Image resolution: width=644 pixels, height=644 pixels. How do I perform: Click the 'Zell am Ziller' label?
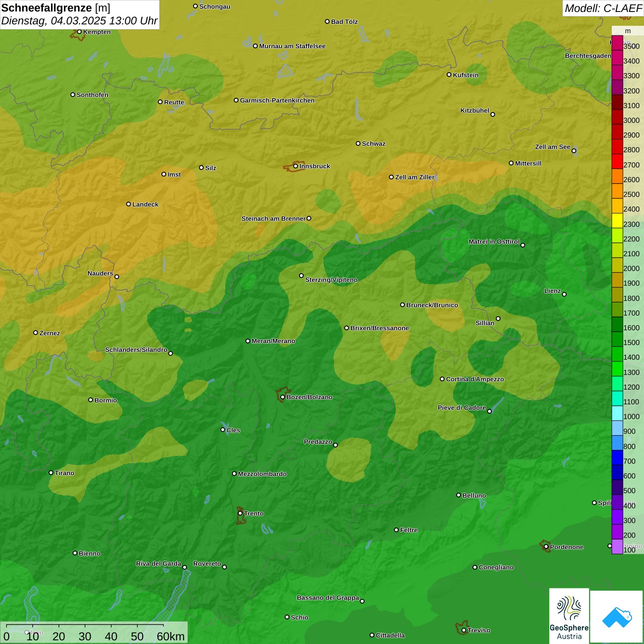(x=415, y=177)
